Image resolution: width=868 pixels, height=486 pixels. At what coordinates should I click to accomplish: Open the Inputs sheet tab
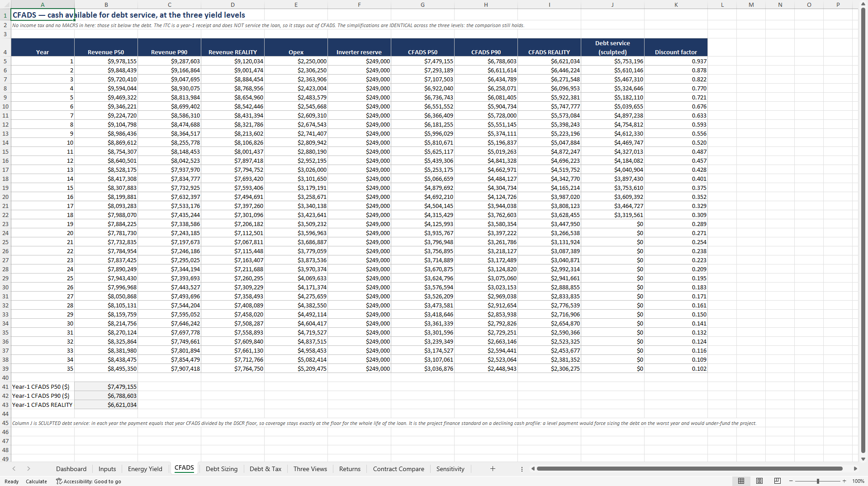(x=107, y=469)
